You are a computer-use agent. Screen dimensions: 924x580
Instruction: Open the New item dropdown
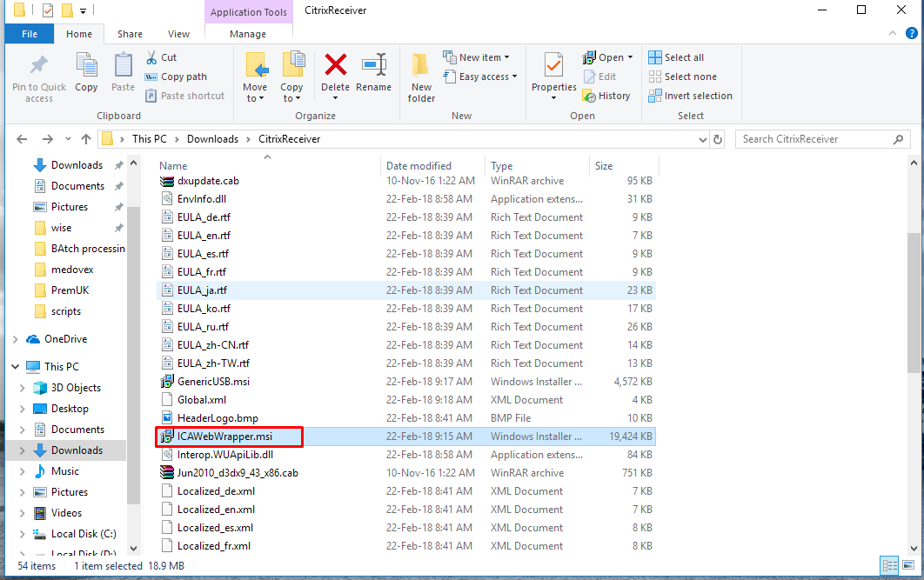point(477,57)
